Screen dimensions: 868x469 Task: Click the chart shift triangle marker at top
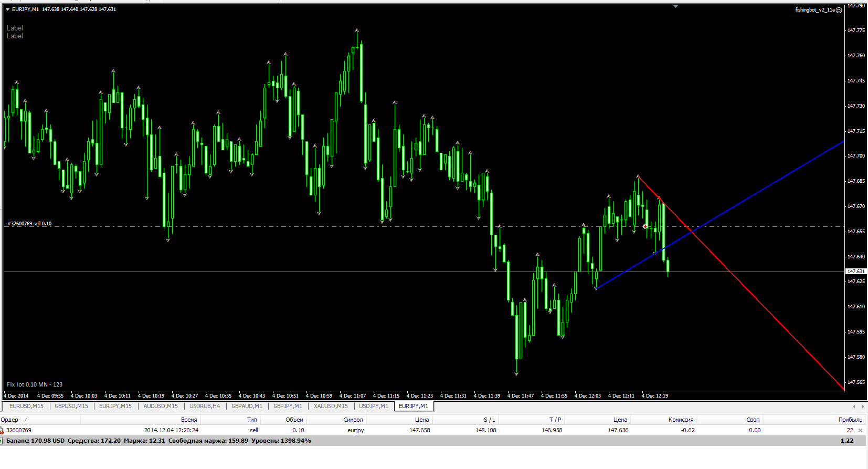click(675, 6)
